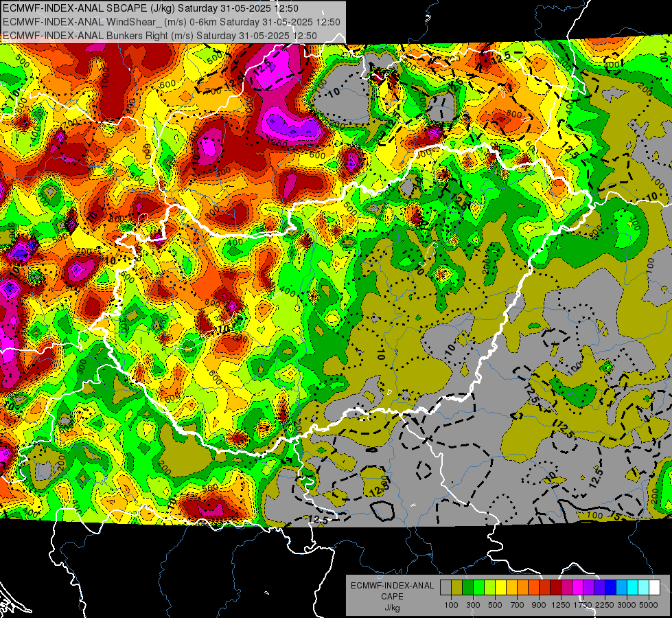Pick the purple swatch right of legend 1750

[x=589, y=587]
